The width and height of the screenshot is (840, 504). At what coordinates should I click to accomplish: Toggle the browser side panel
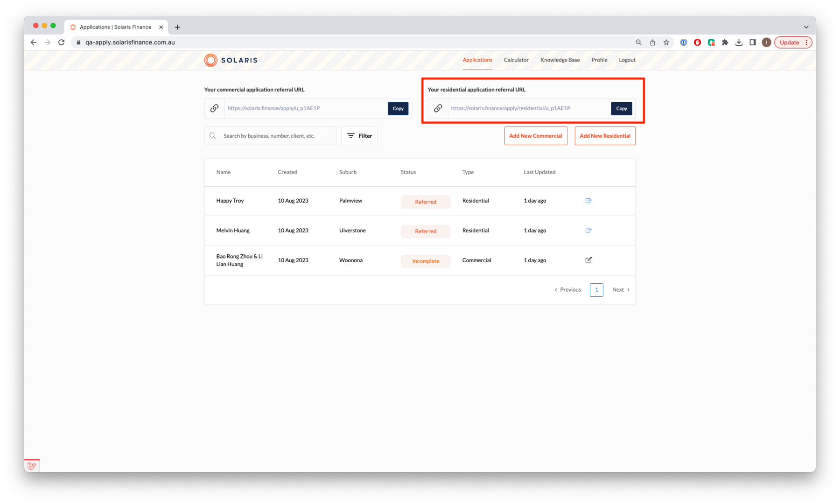[x=752, y=42]
